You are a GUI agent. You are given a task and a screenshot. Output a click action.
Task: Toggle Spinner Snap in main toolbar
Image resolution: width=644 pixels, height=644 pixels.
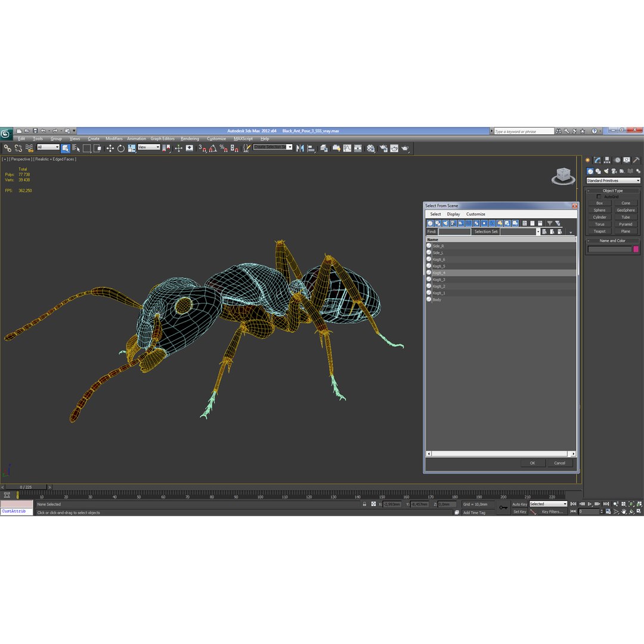click(x=234, y=148)
